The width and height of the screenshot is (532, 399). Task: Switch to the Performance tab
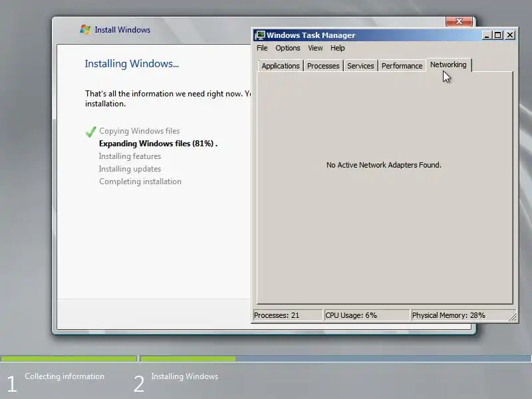pos(402,66)
